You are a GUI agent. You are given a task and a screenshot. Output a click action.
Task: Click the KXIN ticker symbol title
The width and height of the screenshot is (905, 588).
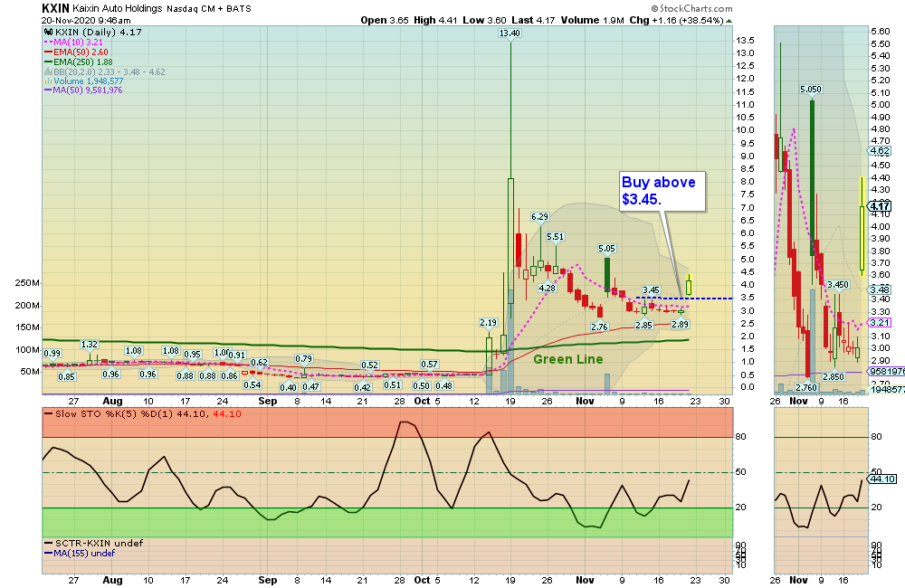coord(55,8)
